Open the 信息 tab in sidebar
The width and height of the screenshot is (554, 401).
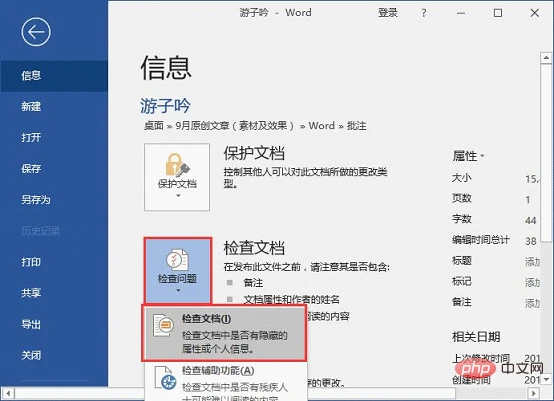[x=54, y=76]
